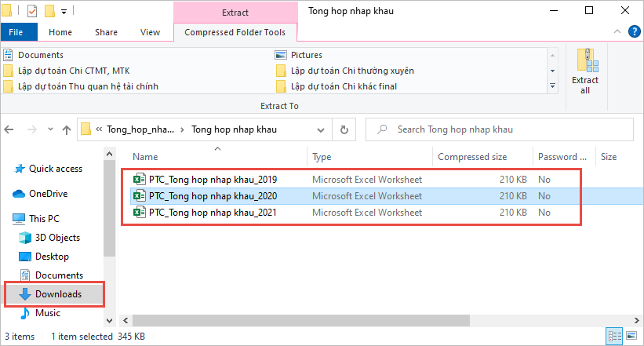Open address bar history dropdown
Screen dimensions: 644x346
click(322, 129)
